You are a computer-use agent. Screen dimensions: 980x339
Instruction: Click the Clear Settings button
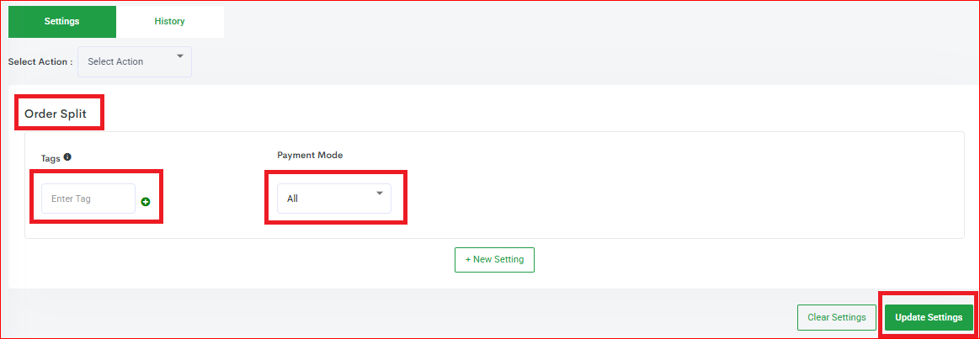coord(836,317)
